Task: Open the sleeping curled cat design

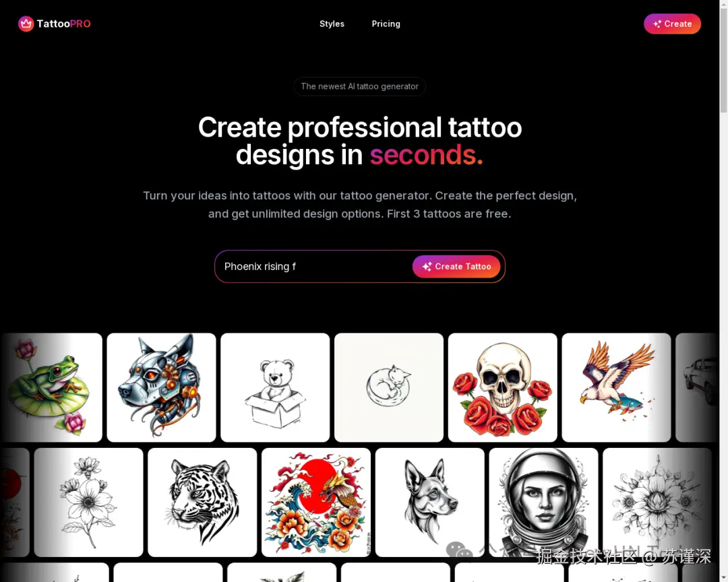Action: (389, 387)
